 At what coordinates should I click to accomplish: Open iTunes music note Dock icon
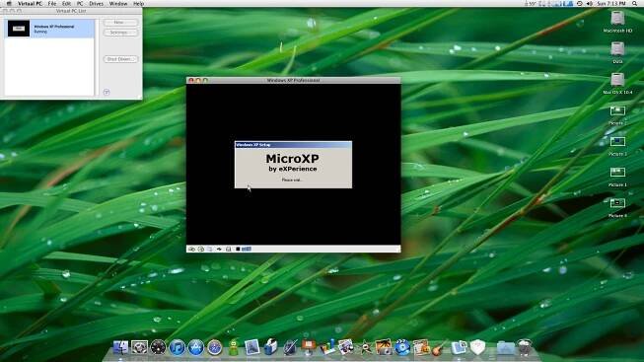point(177,347)
